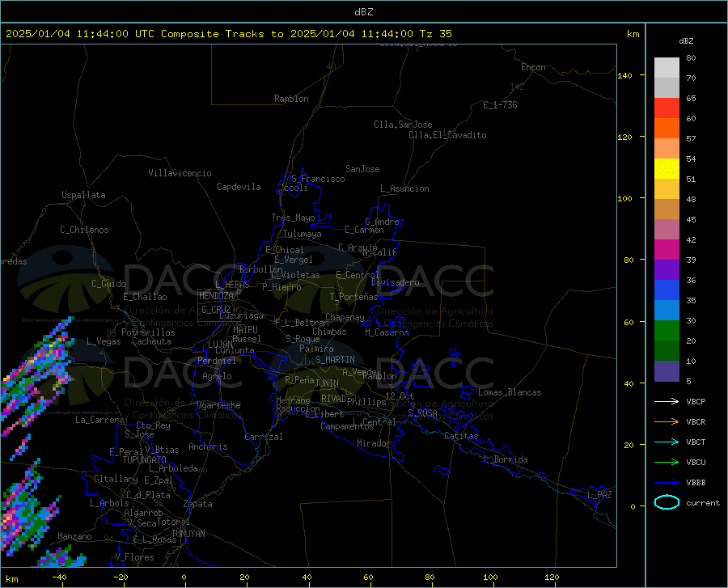The image size is (728, 588).
Task: Click the TUPUNGATO map label
Action: [x=145, y=460]
